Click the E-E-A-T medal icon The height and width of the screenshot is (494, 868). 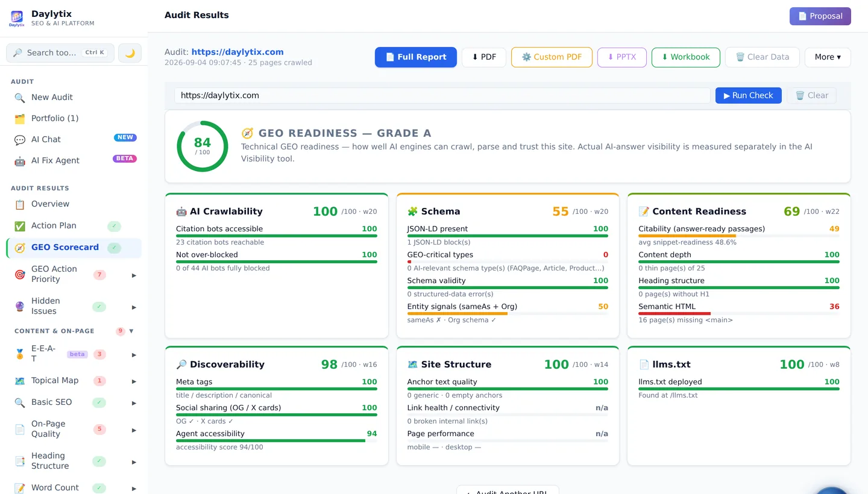coord(20,354)
